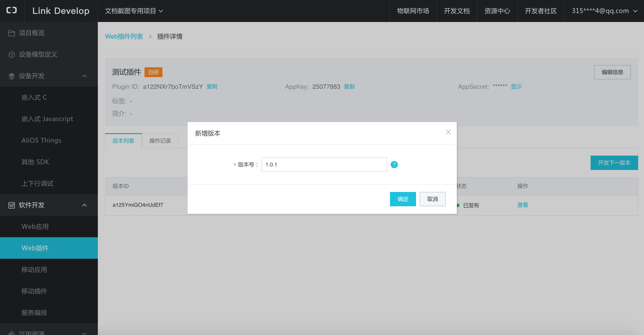Viewport: 644px width, 335px height.
Task: Click the 操作 column header
Action: [523, 186]
